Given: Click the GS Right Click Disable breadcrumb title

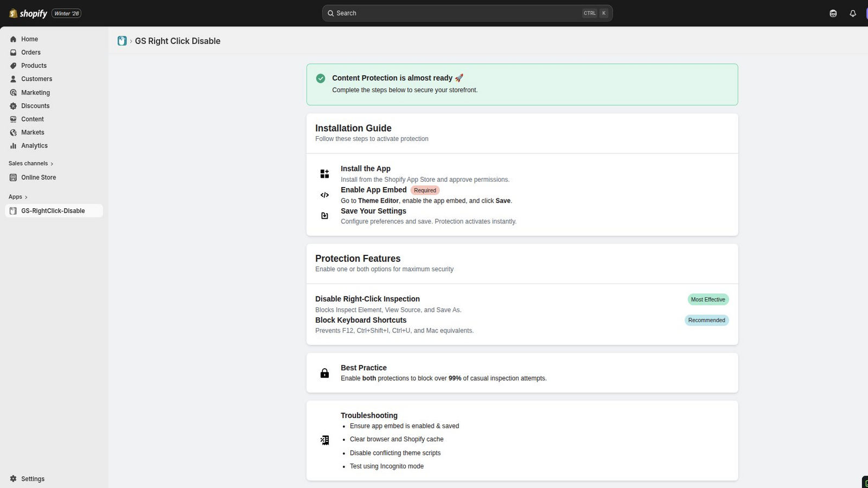Looking at the screenshot, I should [177, 41].
